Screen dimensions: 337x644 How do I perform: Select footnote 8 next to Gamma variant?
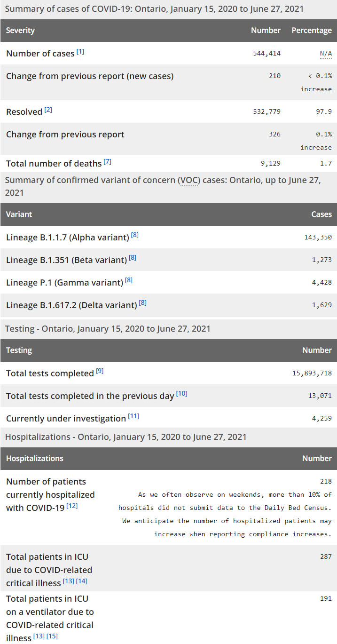click(129, 280)
